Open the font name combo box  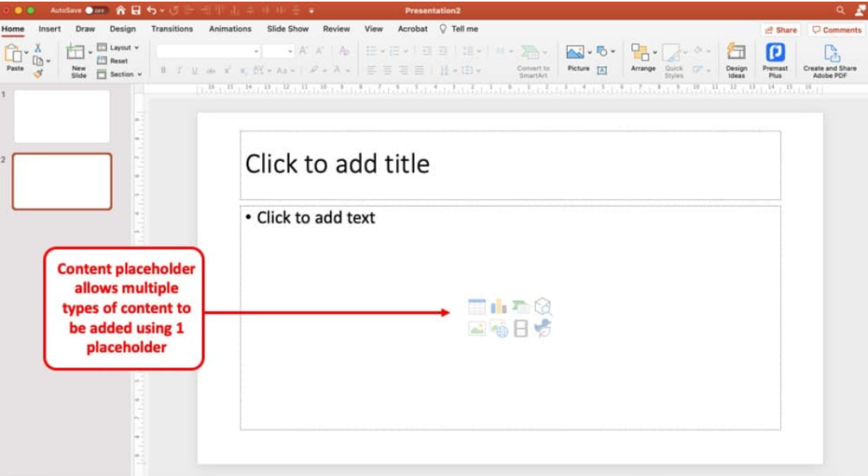[x=209, y=51]
